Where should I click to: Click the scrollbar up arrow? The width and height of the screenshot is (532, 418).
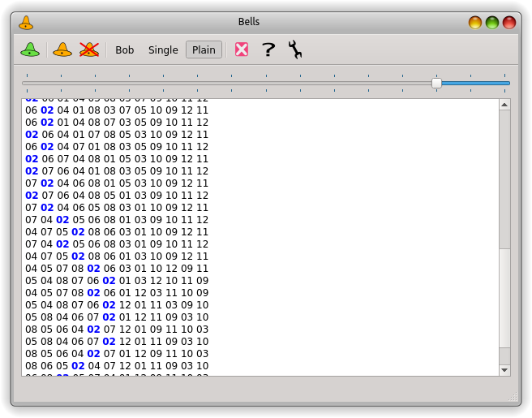pyautogui.click(x=504, y=105)
